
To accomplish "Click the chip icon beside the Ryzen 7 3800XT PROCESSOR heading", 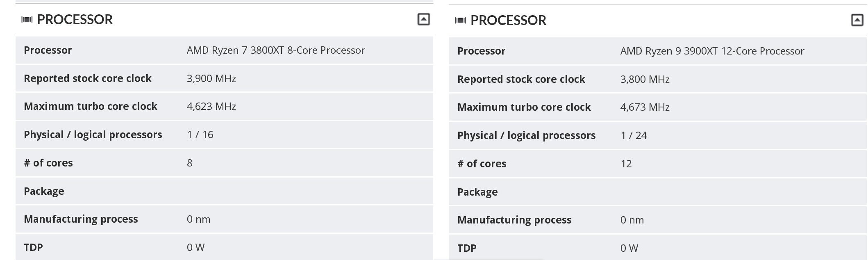I will click(x=27, y=20).
